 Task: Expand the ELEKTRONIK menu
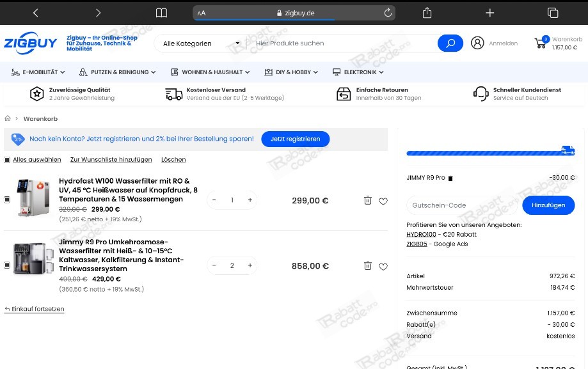(358, 72)
